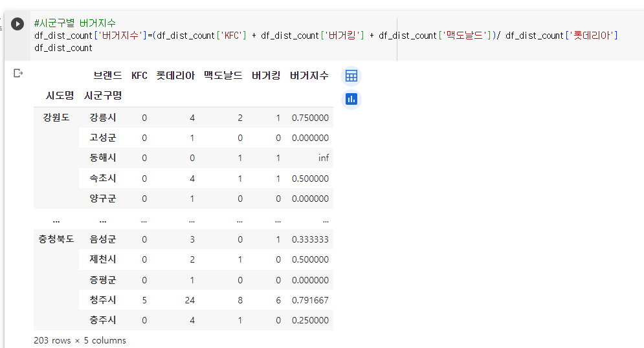Click the KFC column header

(139, 76)
